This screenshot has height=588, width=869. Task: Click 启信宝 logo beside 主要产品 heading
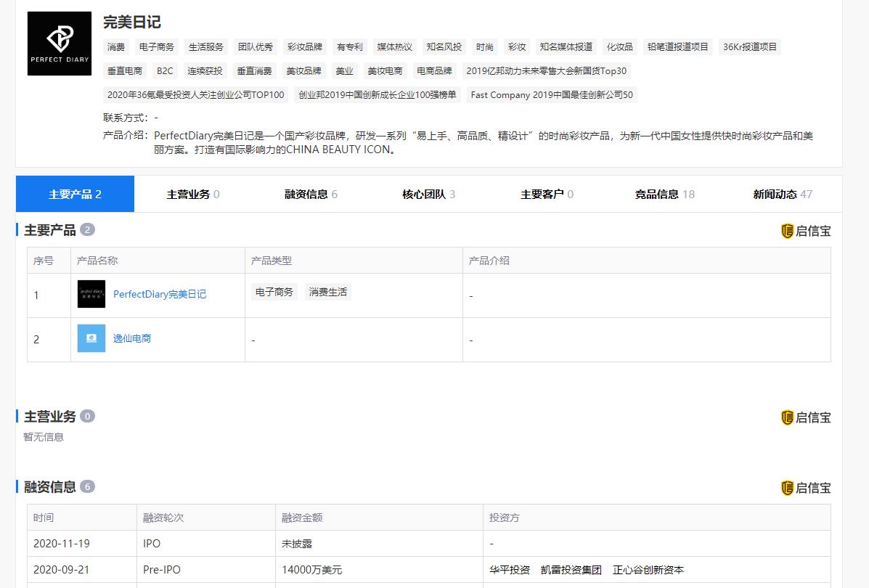pos(806,231)
